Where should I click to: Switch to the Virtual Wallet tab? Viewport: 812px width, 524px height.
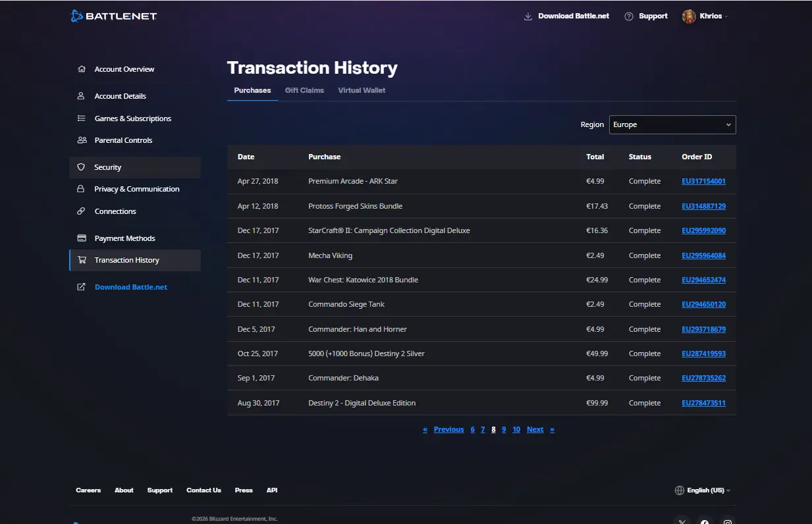tap(362, 90)
